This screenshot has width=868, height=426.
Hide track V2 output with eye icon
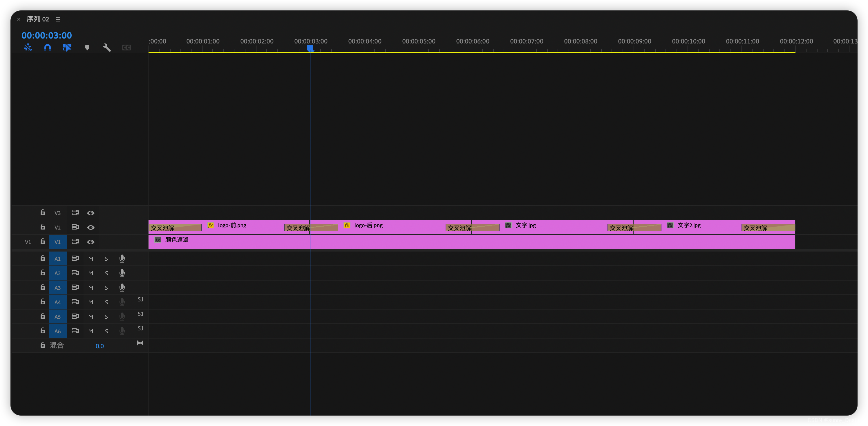tap(91, 227)
